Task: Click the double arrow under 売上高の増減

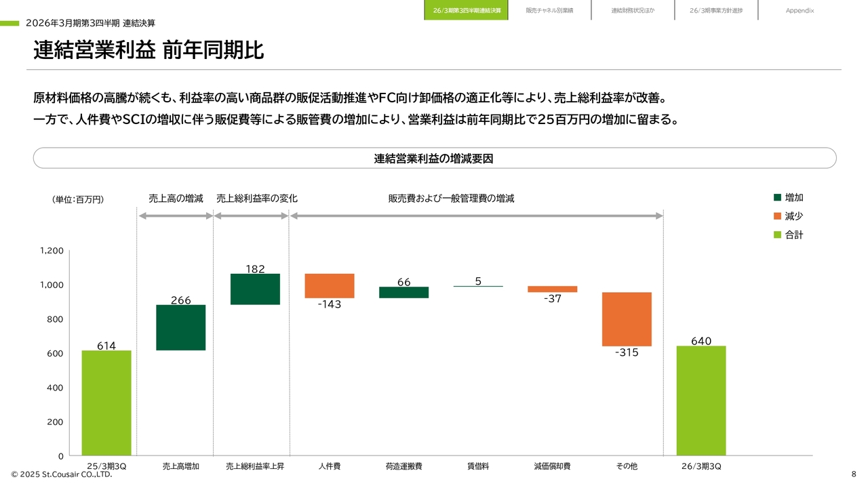Action: click(x=176, y=216)
